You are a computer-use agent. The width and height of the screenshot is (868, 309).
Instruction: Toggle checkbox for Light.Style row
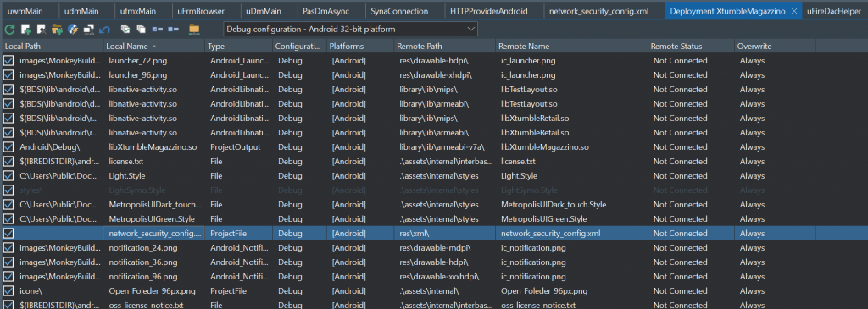(8, 176)
